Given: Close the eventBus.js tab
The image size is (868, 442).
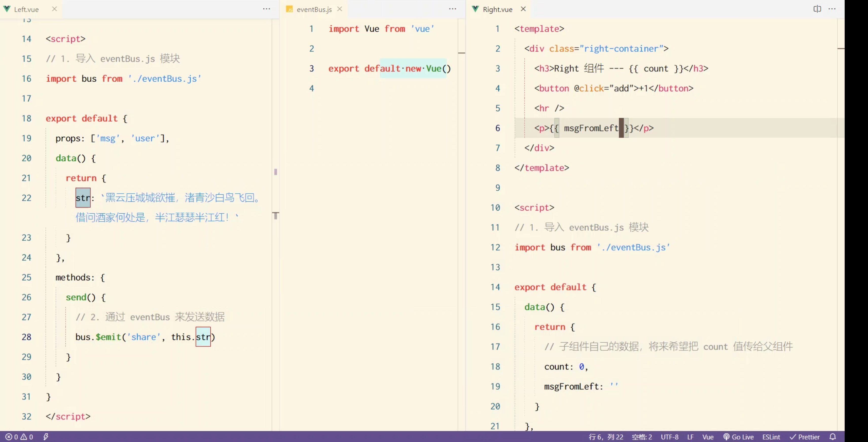Looking at the screenshot, I should pyautogui.click(x=340, y=9).
